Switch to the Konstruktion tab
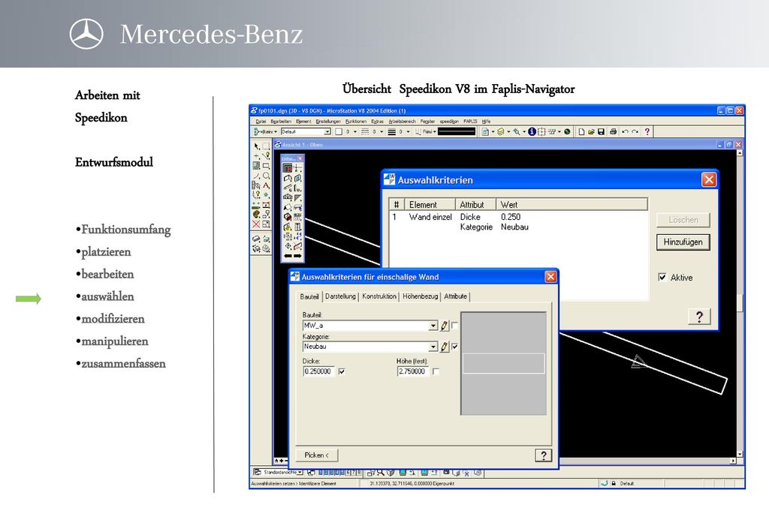This screenshot has width=769, height=532. (379, 296)
